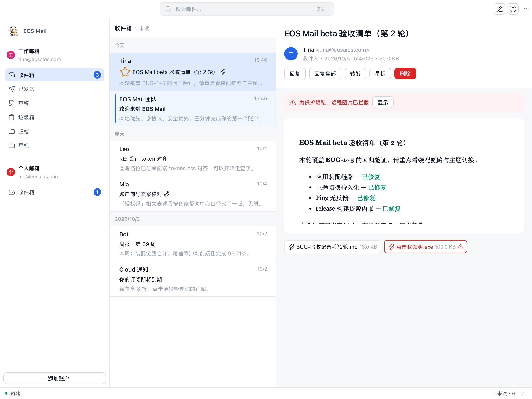This screenshot has width=532, height=399.
Task: Open the three-dot more options menu
Action: click(x=526, y=9)
